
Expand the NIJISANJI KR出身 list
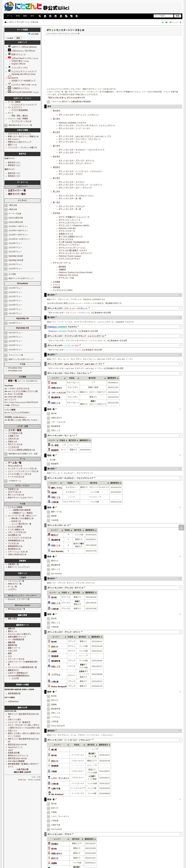[6, 260]
